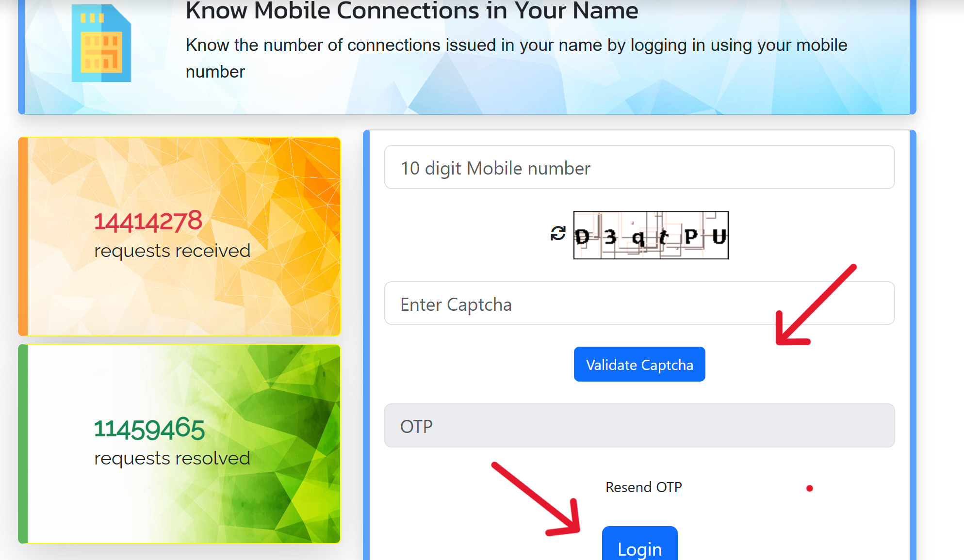Click the 'requests received' label
Image resolution: width=964 pixels, height=560 pixels.
tap(172, 251)
